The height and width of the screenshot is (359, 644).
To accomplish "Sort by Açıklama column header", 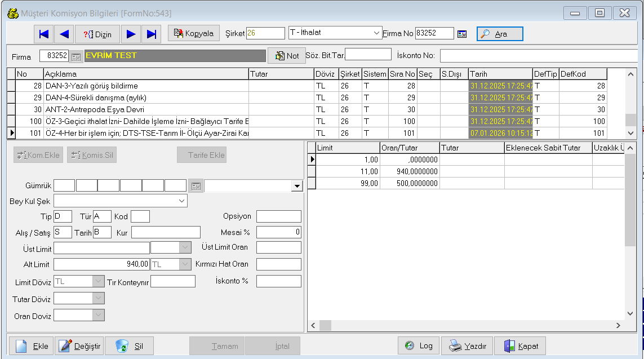I will click(145, 74).
